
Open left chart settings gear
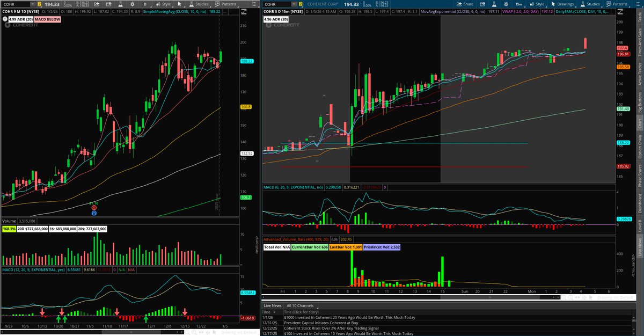coord(133,4)
